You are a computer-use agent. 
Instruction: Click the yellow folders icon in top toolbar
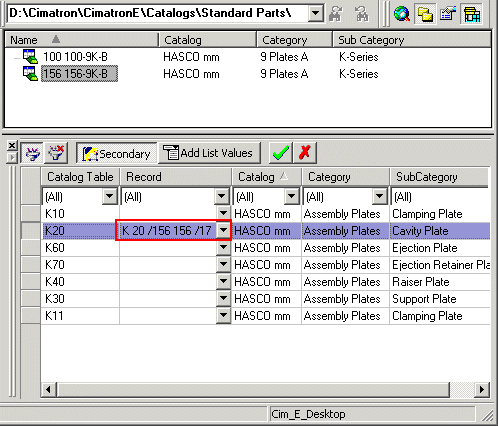pos(425,14)
